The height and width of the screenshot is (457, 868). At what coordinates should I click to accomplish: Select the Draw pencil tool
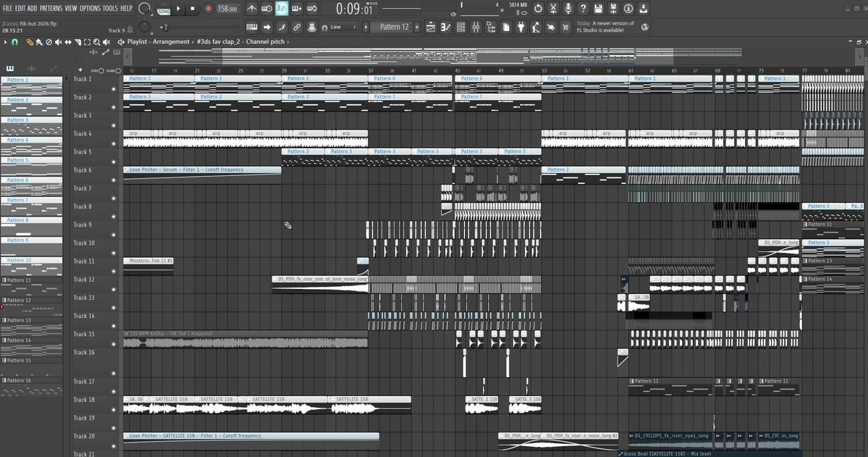click(x=30, y=42)
